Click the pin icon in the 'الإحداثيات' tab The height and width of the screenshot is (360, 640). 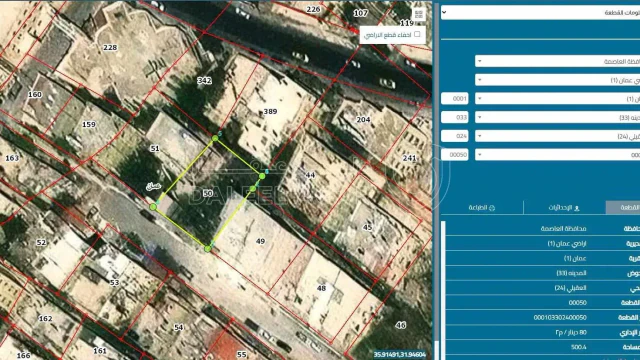click(x=577, y=208)
